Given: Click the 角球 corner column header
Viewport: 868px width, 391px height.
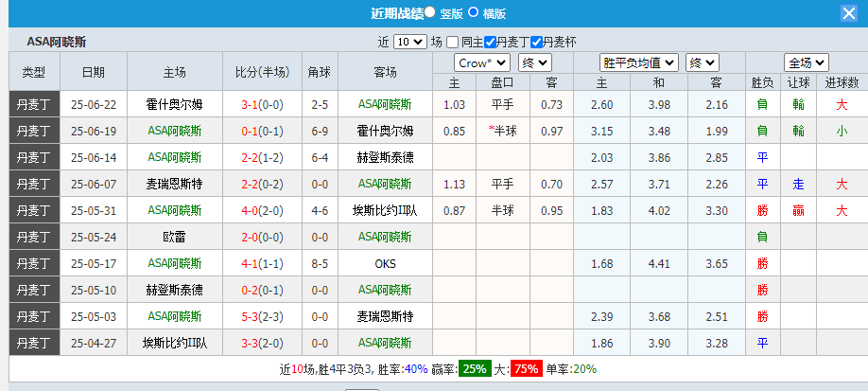Looking at the screenshot, I should pos(319,72).
